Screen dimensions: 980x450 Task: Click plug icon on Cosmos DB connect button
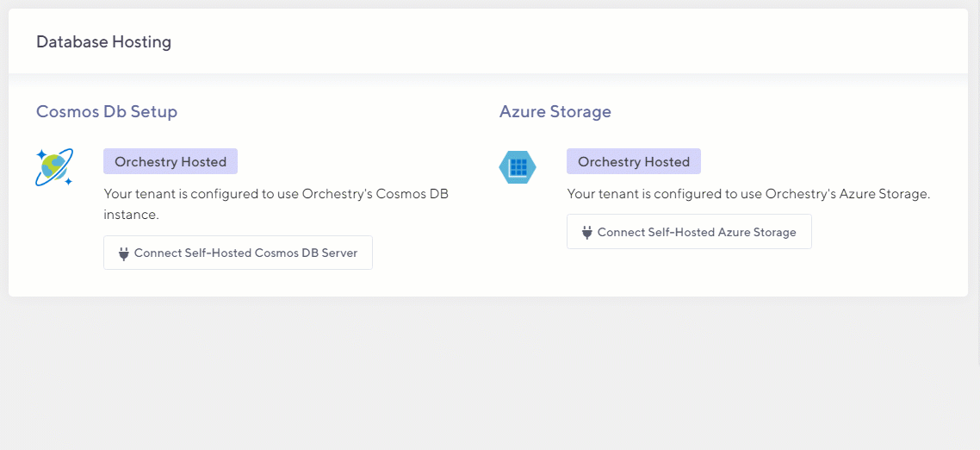123,253
